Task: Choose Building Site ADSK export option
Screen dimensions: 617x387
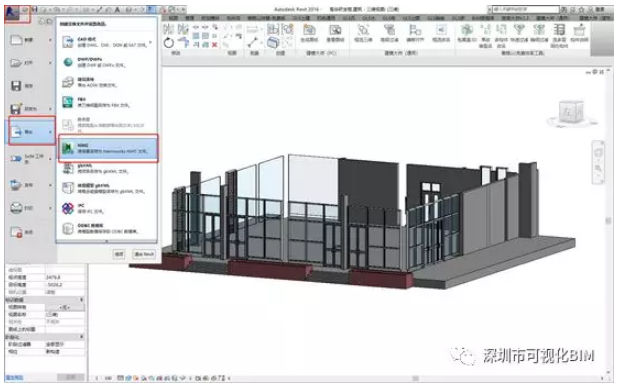Action: (x=107, y=82)
